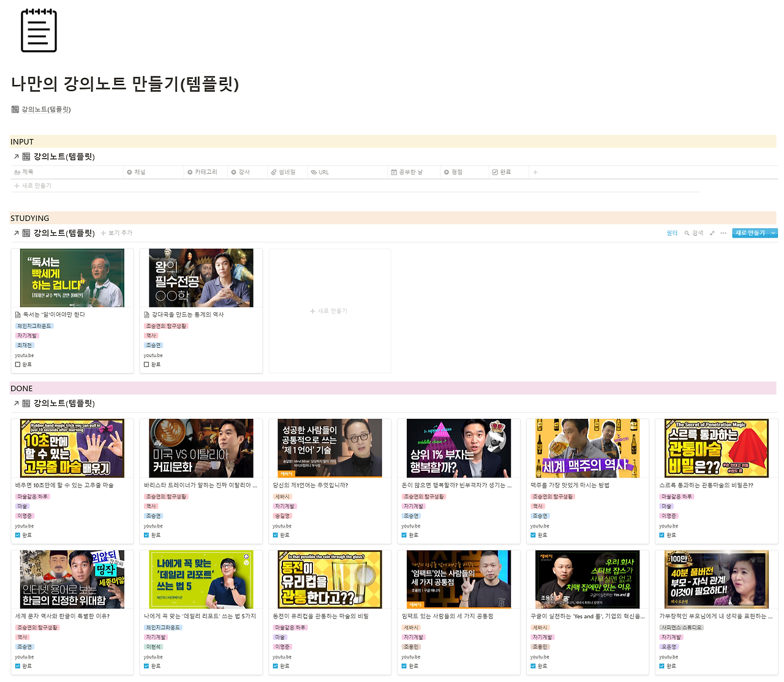Open the 채널 column header menu
The image size is (784, 682).
pos(154,172)
